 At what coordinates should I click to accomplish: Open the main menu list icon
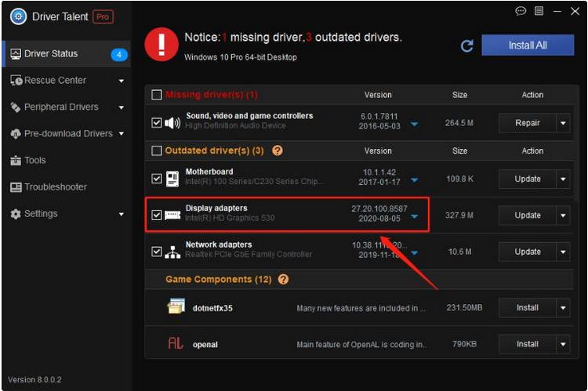click(x=539, y=11)
